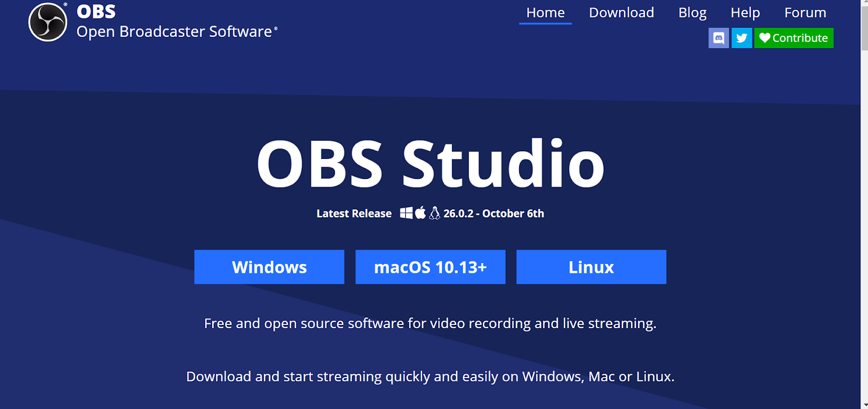Click the bold OBS header text
868x409 pixels.
pyautogui.click(x=96, y=11)
